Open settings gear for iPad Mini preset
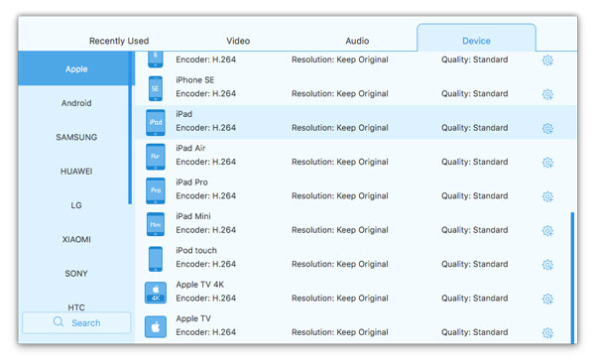Viewport: 595px width, 364px height. pos(547,230)
